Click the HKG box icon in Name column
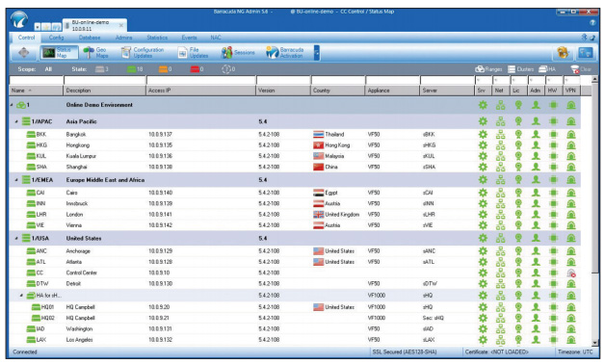This screenshot has width=605, height=364. pyautogui.click(x=31, y=145)
